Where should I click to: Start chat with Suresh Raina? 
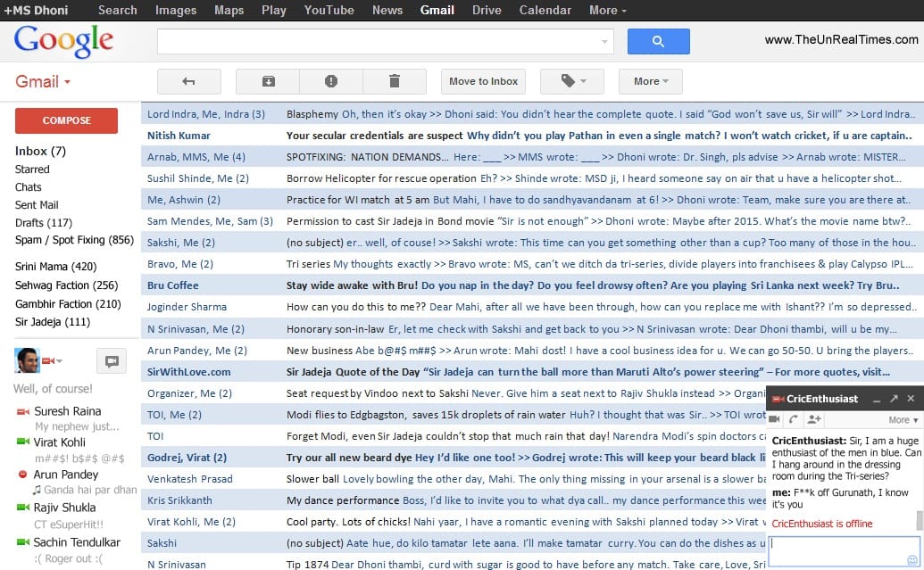coord(67,411)
